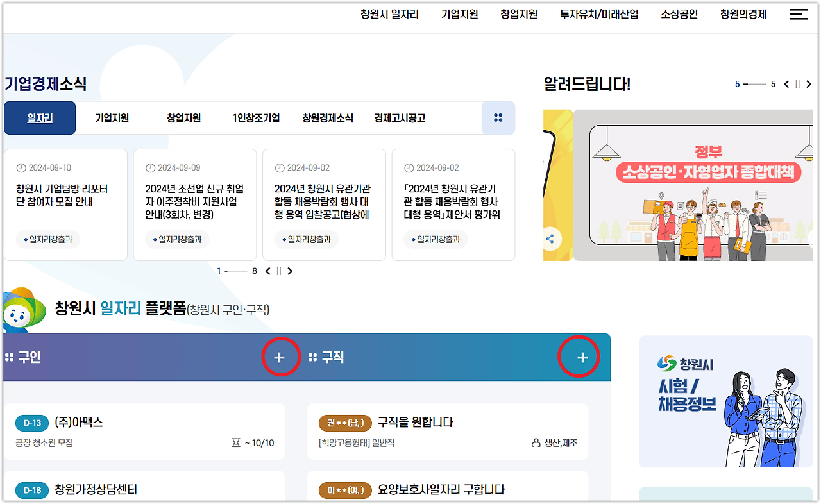The width and height of the screenshot is (821, 504).
Task: Advance to the next 알려드립니다 banner
Action: (809, 83)
